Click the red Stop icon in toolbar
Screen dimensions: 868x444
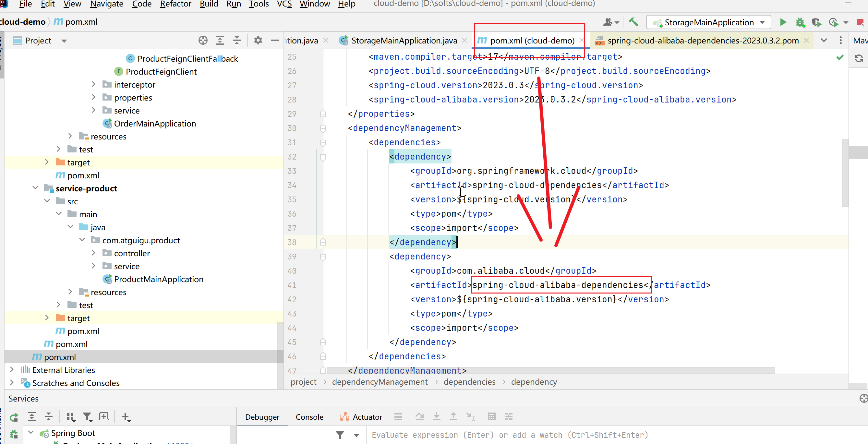click(860, 22)
